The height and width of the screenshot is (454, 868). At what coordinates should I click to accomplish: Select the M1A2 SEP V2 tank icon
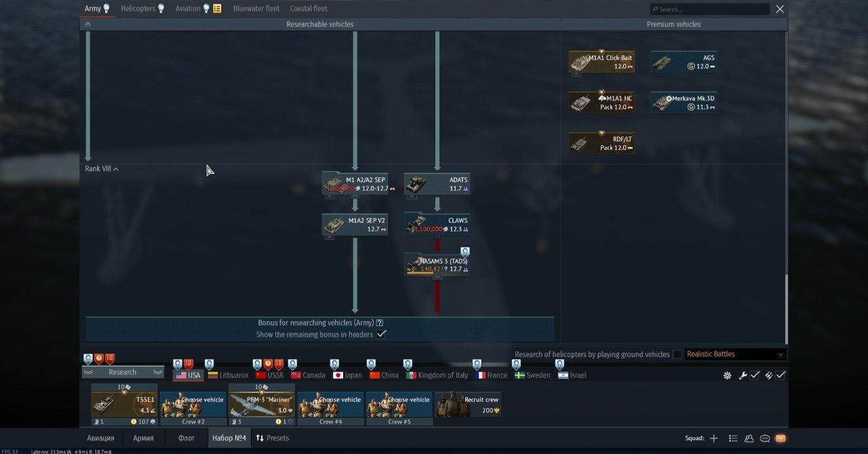click(x=334, y=225)
